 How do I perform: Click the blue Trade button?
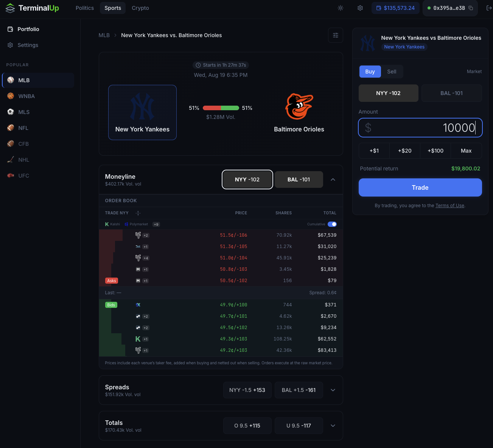(420, 187)
